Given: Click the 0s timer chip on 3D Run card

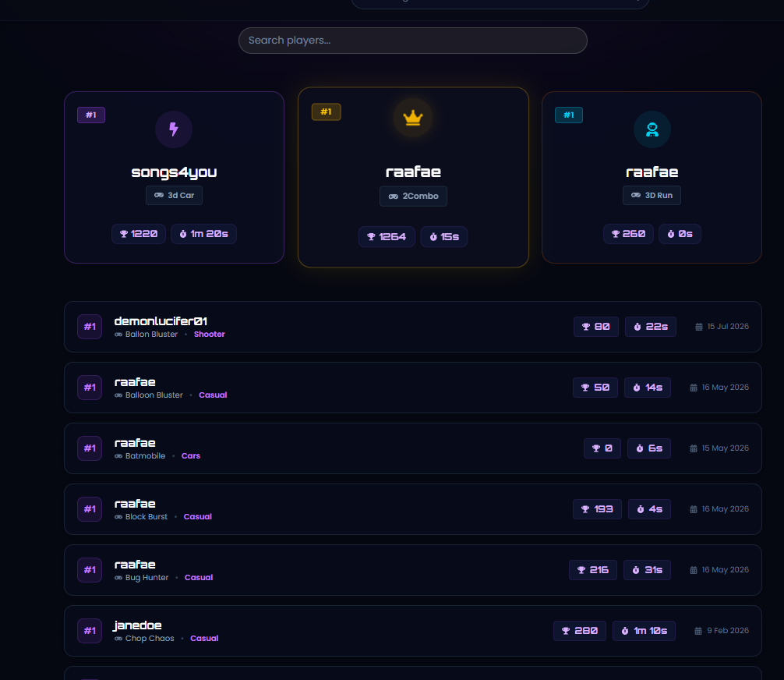Looking at the screenshot, I should 680,234.
